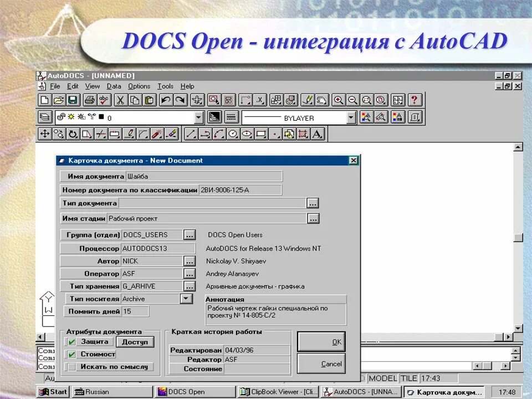Viewport: 532px width, 399px height.
Task: Select the Circle drawing tool
Action: [233, 134]
